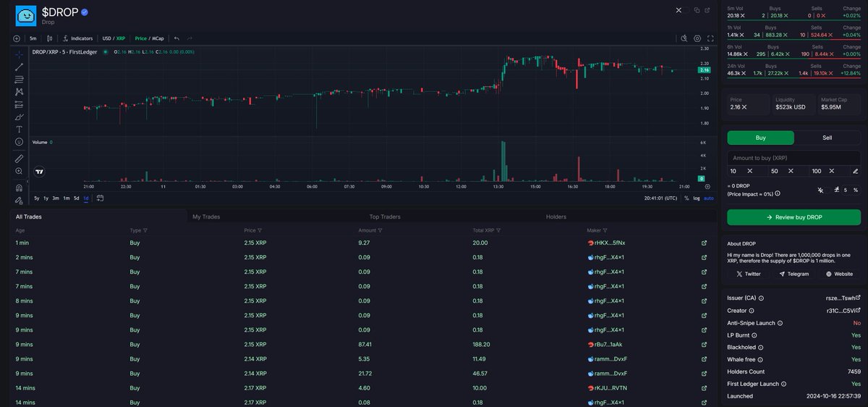Open chart settings hexagon icon
This screenshot has width=868, height=407.
[697, 38]
